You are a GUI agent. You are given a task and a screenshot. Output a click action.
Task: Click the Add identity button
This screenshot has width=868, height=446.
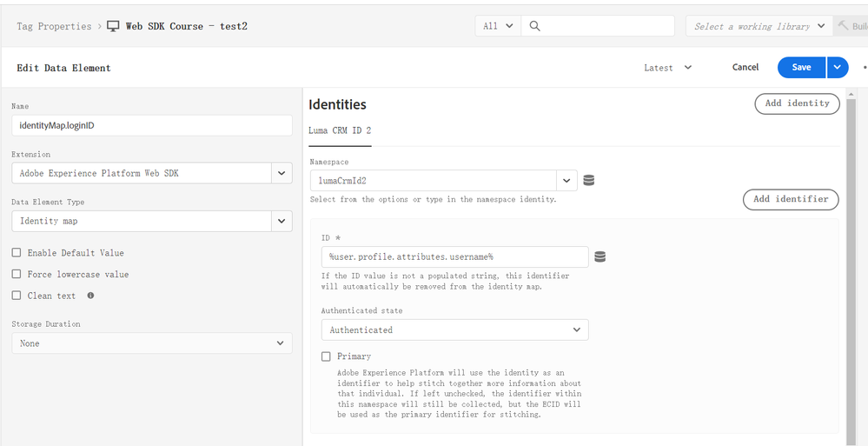tap(797, 103)
